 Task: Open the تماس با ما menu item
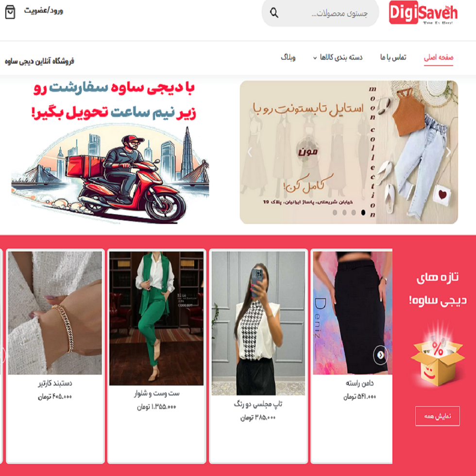click(x=393, y=57)
